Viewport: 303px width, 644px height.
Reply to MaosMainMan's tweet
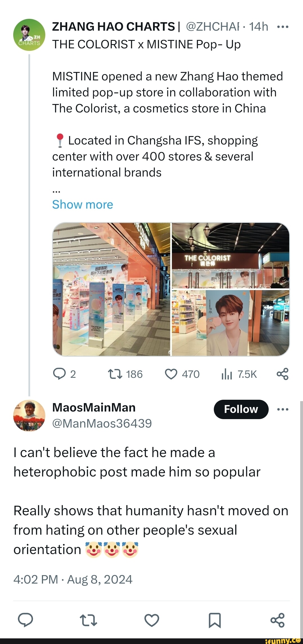tap(25, 620)
